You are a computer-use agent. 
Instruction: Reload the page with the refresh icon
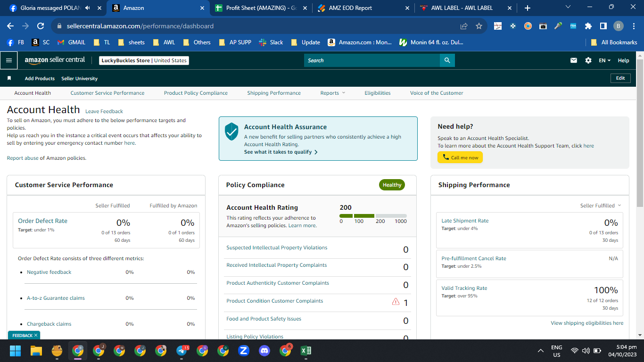pyautogui.click(x=41, y=26)
